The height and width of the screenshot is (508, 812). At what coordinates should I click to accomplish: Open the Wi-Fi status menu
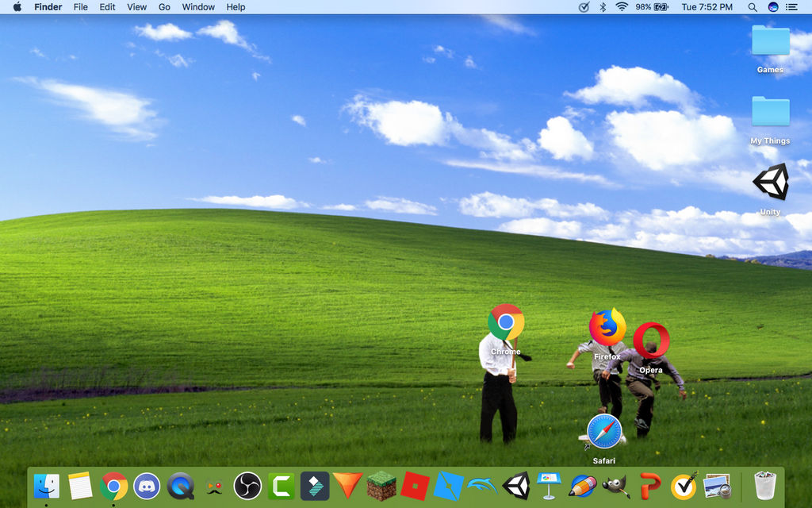click(622, 6)
